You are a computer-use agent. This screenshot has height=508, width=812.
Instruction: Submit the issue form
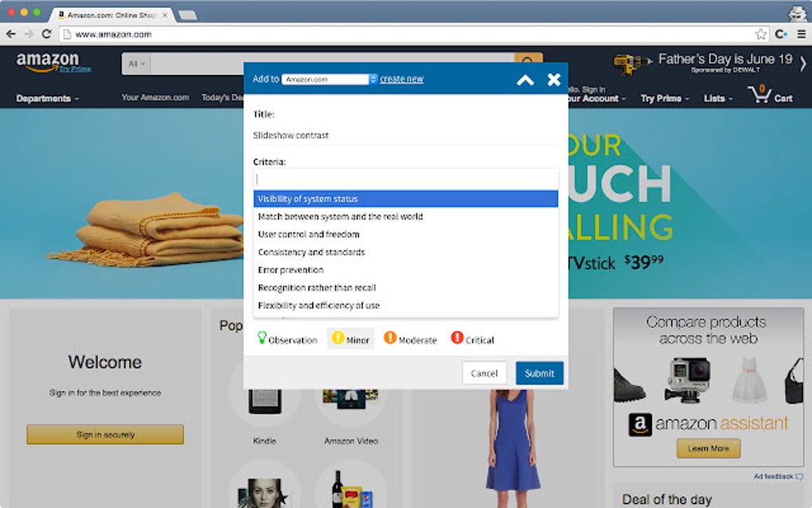pyautogui.click(x=539, y=373)
